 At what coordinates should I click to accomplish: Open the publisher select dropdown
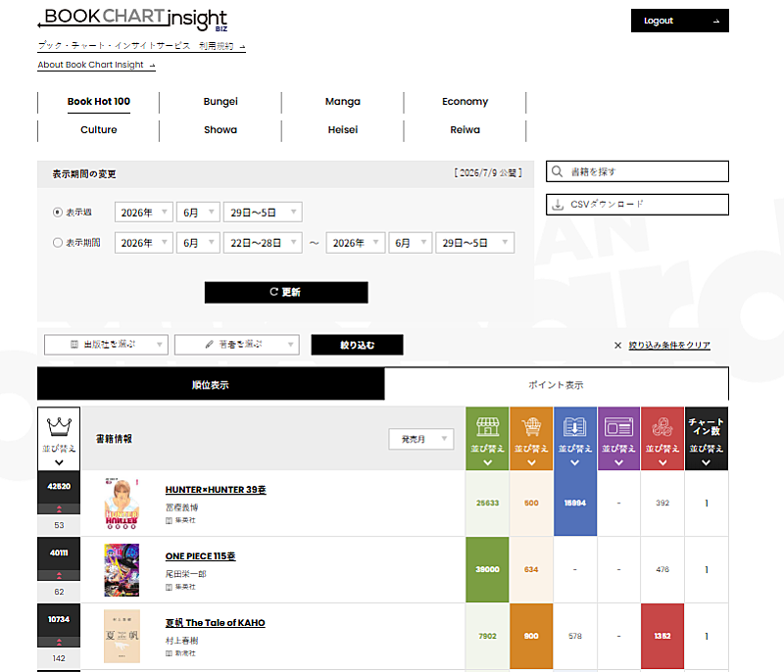point(106,345)
